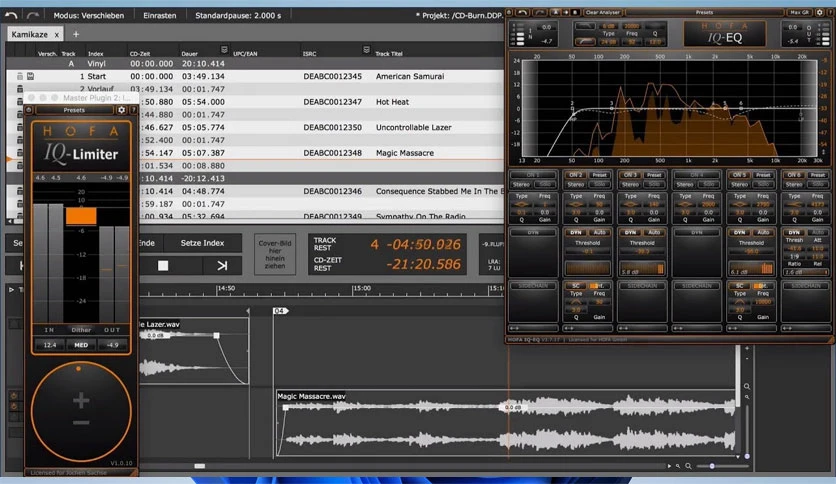This screenshot has height=484, width=836.
Task: Open Preset menu for EQ band 5
Action: tap(763, 175)
